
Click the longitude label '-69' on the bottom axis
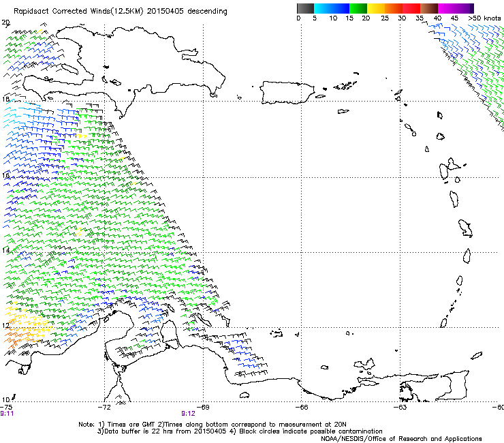click(x=203, y=408)
